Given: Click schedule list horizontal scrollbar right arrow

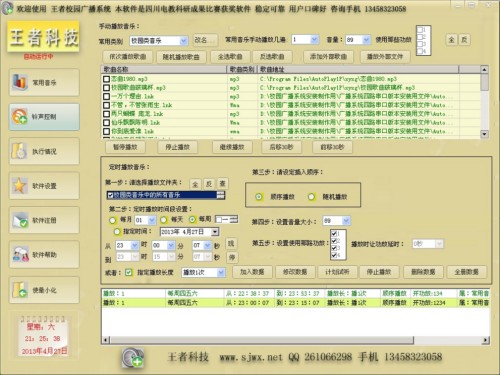Looking at the screenshot, I should click(x=486, y=340).
